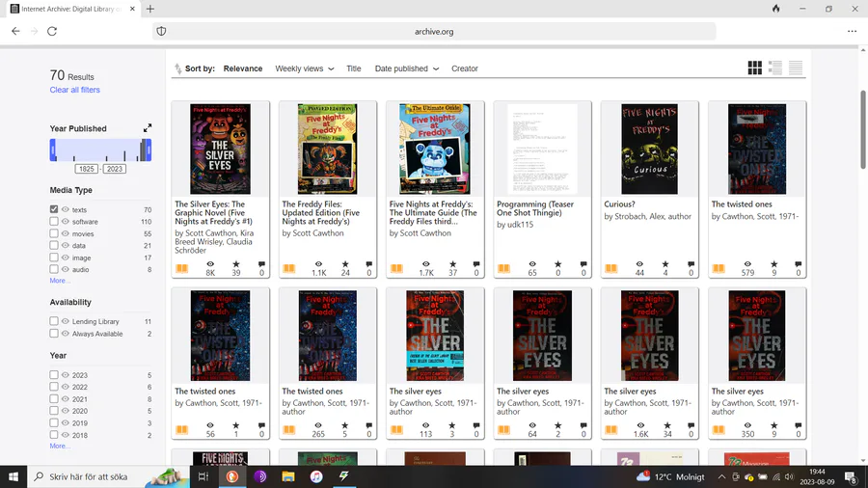Click the fire button in title bar
Image resolution: width=868 pixels, height=488 pixels.
(776, 9)
